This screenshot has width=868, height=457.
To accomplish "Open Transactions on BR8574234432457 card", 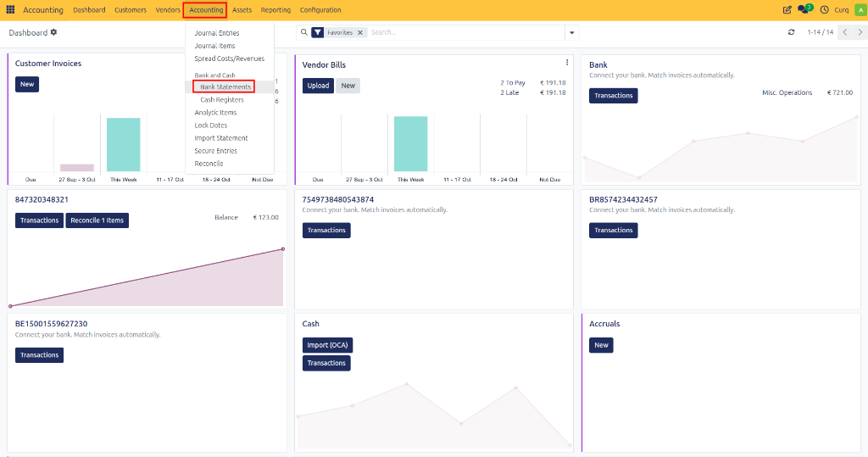I will [614, 231].
